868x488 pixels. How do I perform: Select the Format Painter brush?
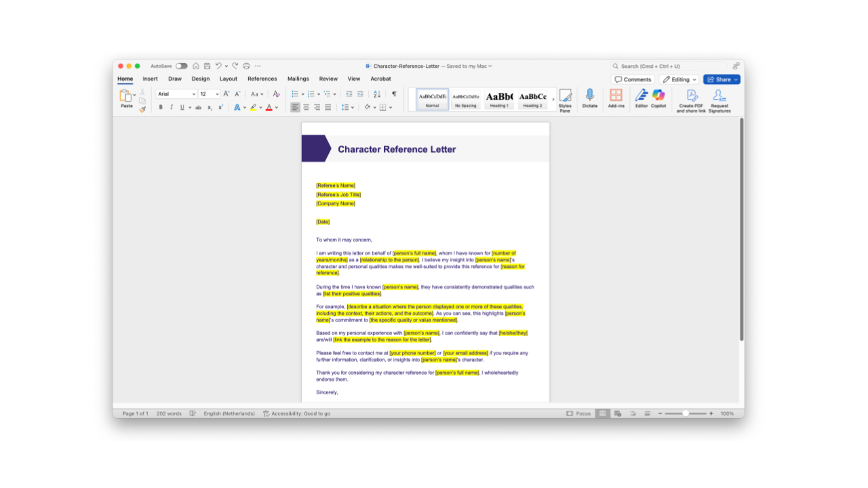(x=142, y=108)
